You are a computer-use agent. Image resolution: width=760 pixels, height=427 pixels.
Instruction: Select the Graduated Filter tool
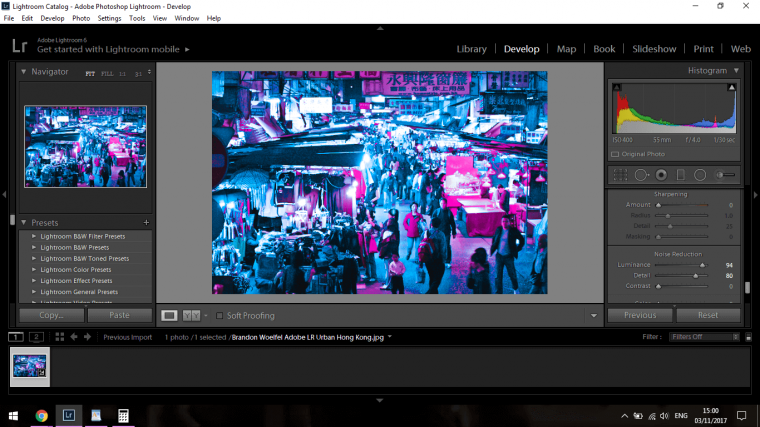[681, 175]
